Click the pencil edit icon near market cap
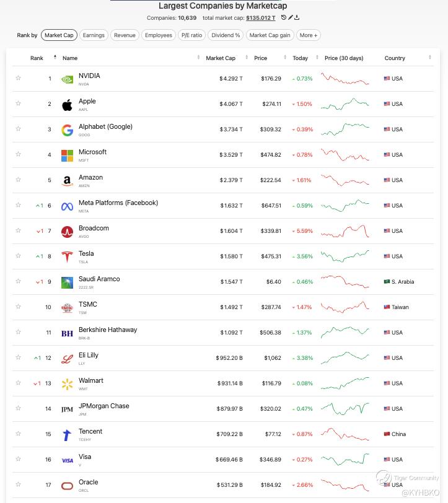The width and height of the screenshot is (448, 503). (x=291, y=18)
